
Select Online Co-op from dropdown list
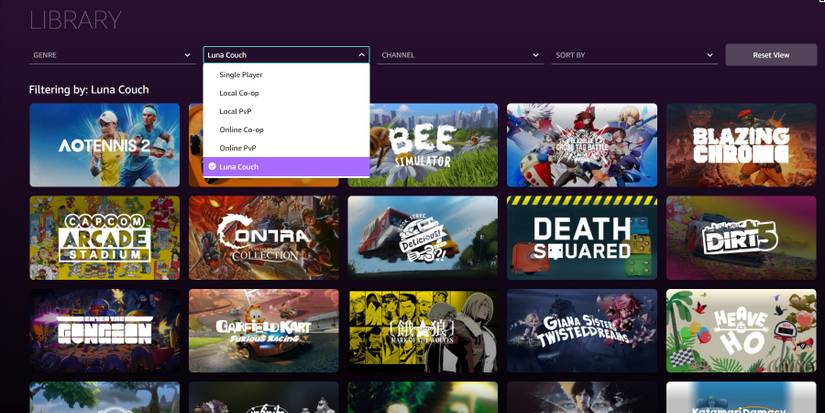tap(241, 130)
